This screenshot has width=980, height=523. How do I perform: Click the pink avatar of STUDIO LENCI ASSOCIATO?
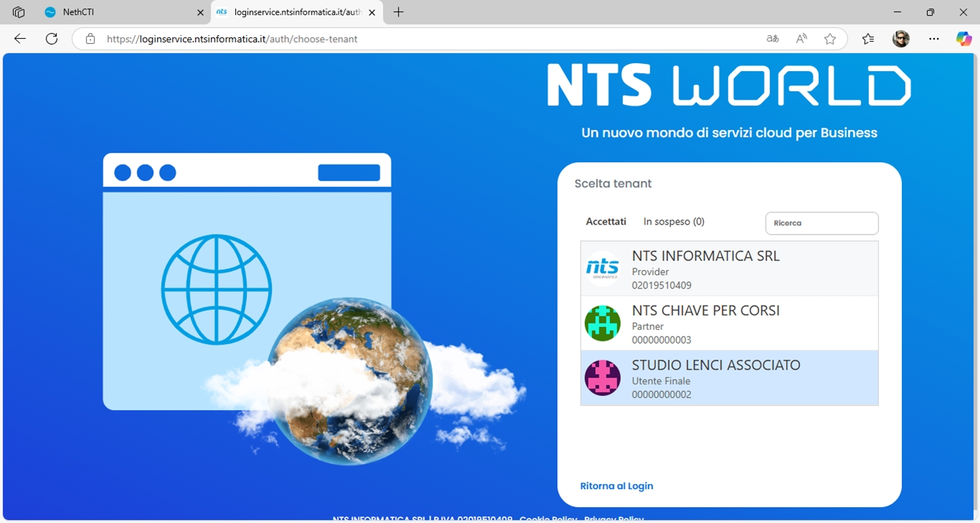coord(602,377)
